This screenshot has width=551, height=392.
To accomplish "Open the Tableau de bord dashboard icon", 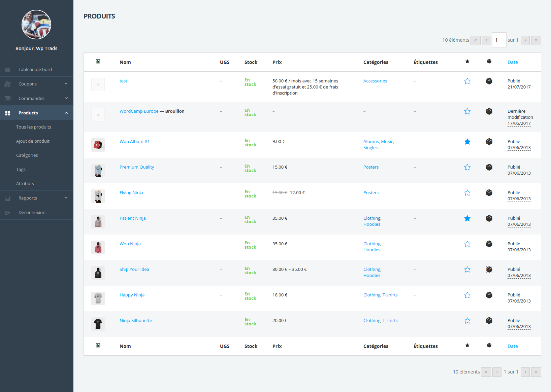I will coord(7,70).
